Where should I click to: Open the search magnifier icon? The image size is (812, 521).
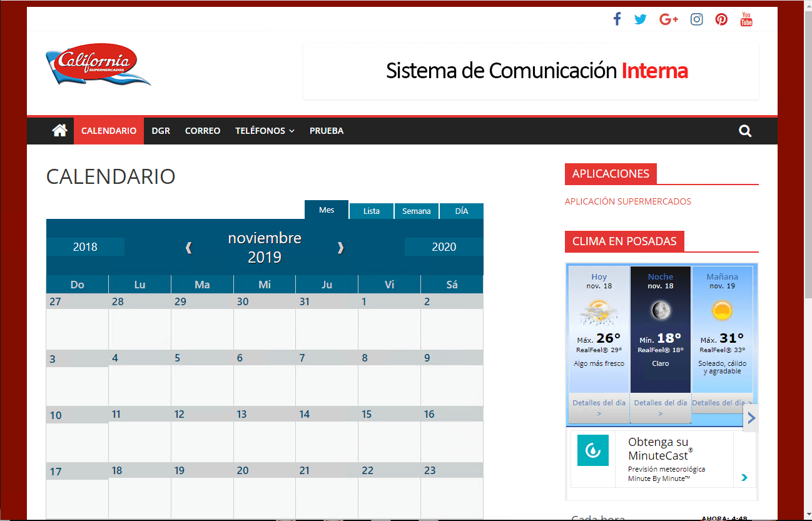[x=745, y=131]
